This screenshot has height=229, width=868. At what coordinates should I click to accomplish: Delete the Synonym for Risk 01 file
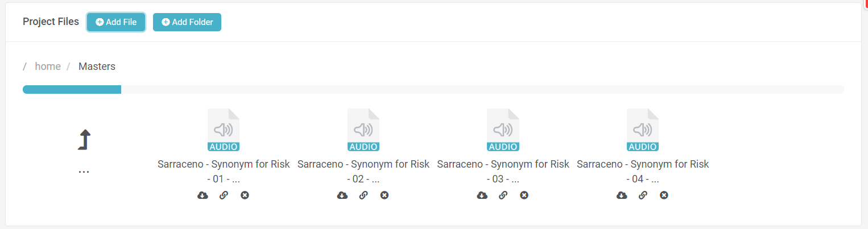pos(245,195)
